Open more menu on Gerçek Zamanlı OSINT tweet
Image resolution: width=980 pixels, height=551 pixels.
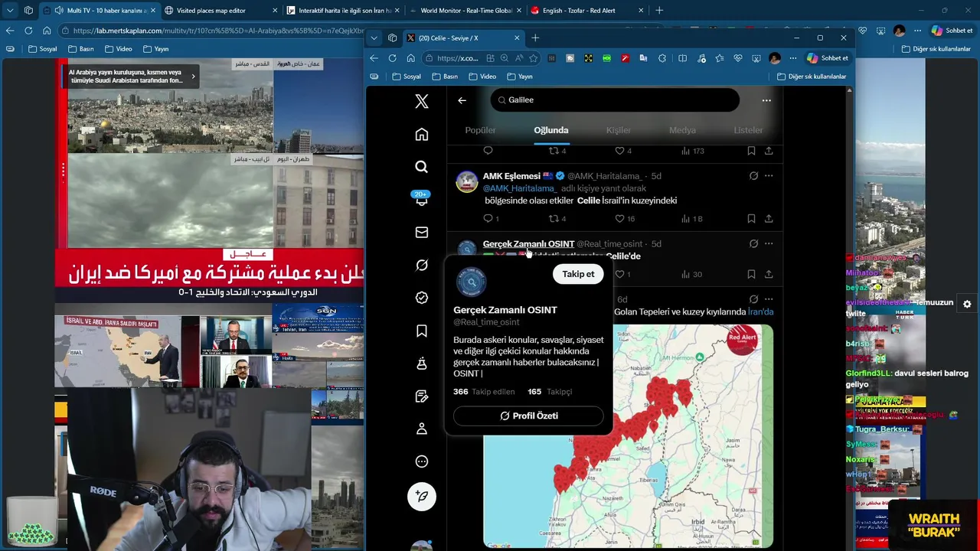click(769, 243)
